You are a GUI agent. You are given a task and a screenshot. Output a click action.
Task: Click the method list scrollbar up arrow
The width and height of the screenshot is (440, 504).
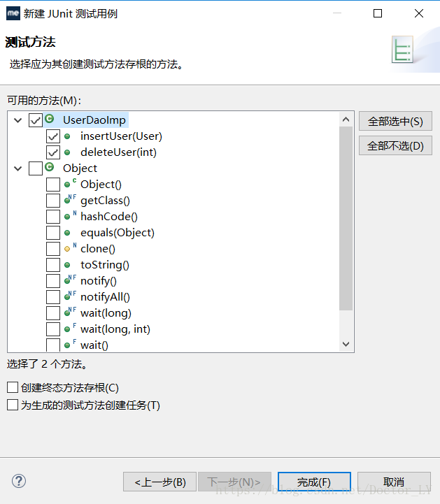click(346, 120)
